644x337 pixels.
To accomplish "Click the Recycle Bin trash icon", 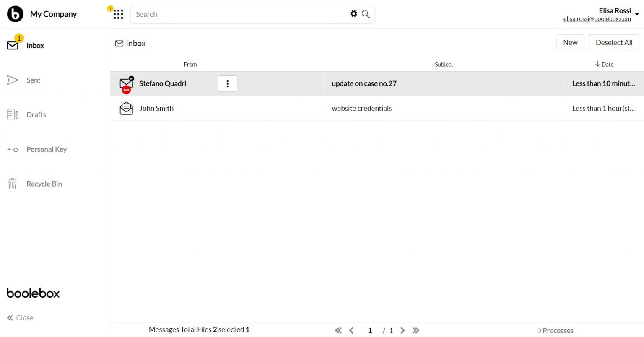I will [x=13, y=184].
